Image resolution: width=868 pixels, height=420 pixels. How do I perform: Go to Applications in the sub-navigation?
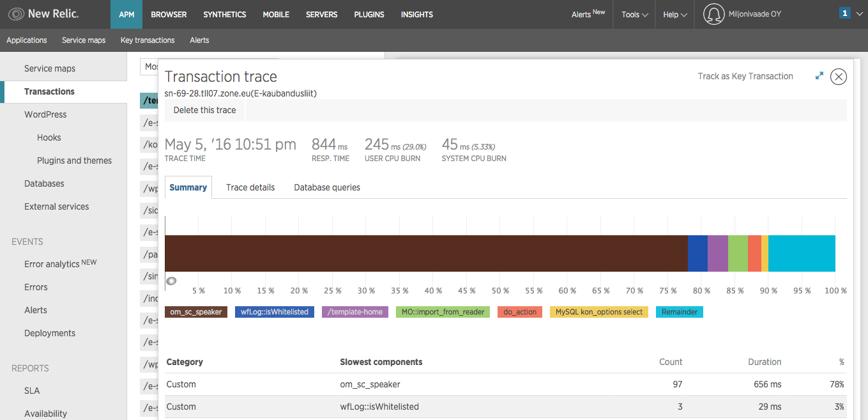click(x=27, y=40)
